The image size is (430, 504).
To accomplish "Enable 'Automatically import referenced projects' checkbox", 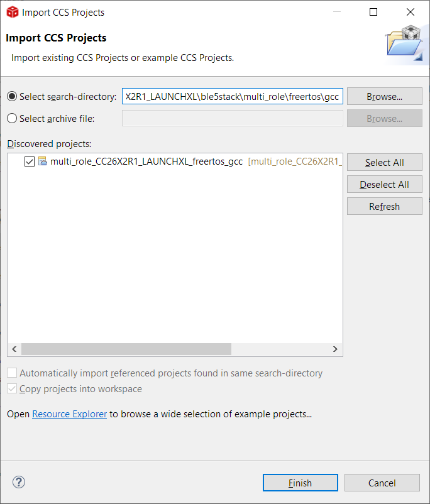I will [x=11, y=373].
